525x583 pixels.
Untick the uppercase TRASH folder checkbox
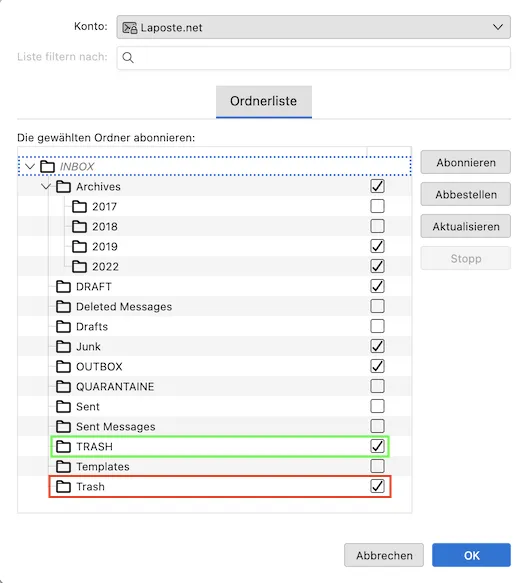click(x=377, y=446)
